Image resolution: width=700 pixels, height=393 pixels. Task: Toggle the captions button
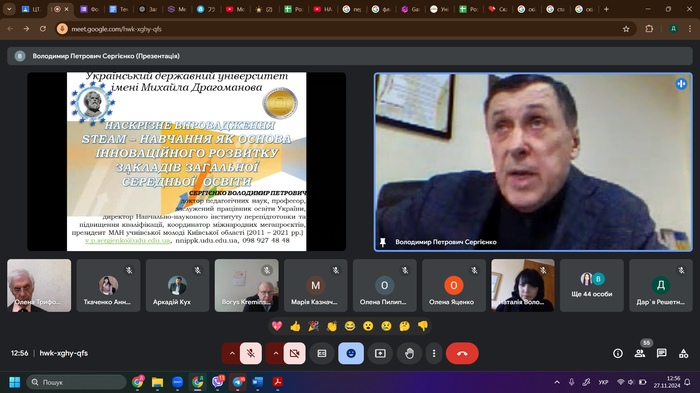coord(322,353)
